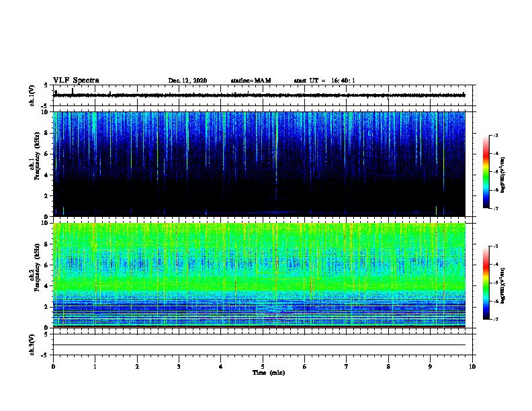Click the ch.2 color bar log(PSD) label
This screenshot has width=532, height=411.
click(502, 285)
